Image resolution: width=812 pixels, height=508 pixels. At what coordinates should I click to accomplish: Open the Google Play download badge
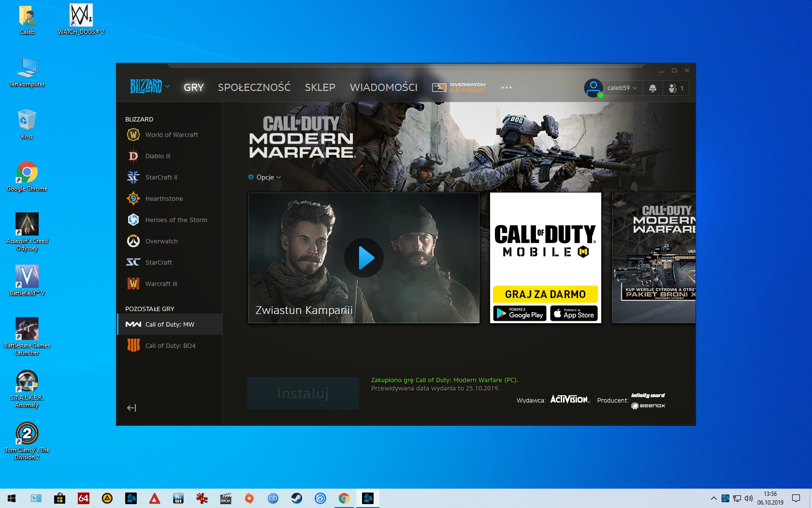520,314
